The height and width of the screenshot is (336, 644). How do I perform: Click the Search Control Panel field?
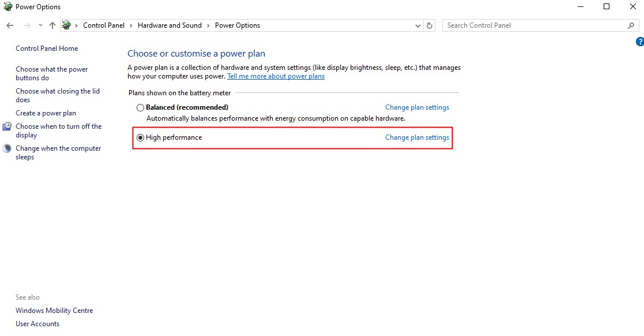point(533,25)
